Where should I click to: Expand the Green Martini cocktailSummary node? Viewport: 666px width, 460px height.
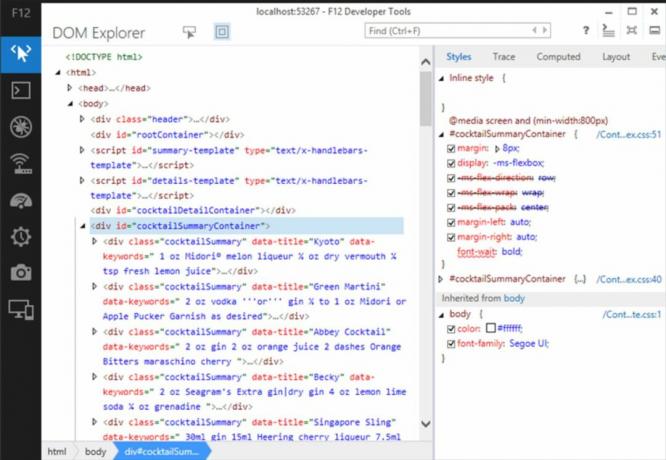point(94,286)
